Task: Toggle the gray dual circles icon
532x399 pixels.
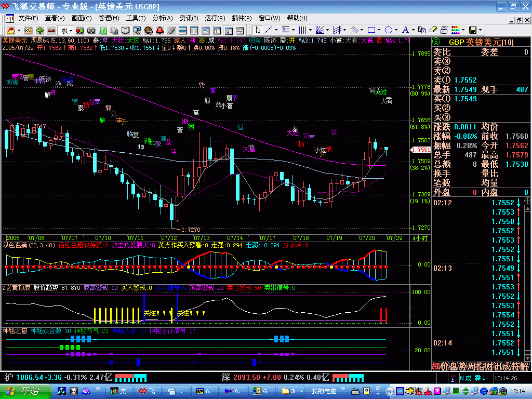Action: 90,30
